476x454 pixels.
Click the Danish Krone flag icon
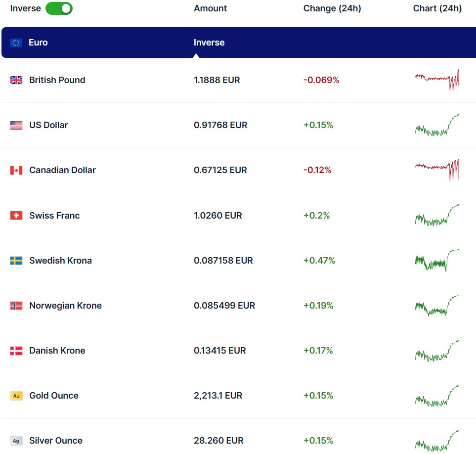tap(16, 351)
